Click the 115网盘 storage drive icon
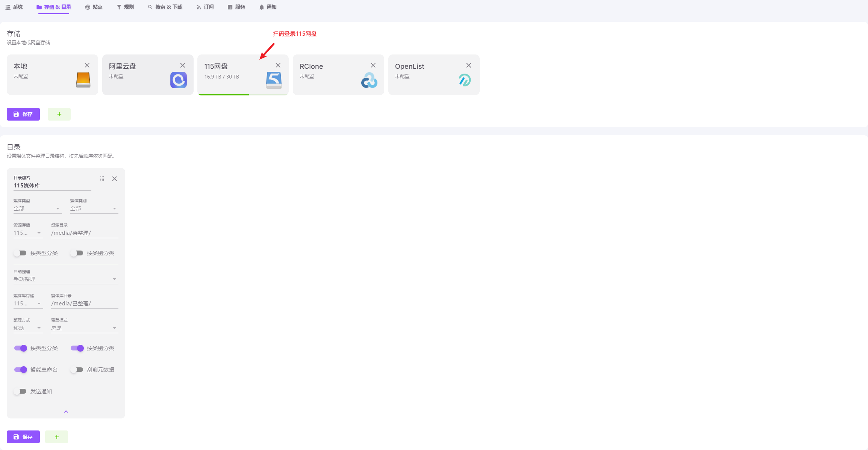Image resolution: width=868 pixels, height=450 pixels. point(274,80)
